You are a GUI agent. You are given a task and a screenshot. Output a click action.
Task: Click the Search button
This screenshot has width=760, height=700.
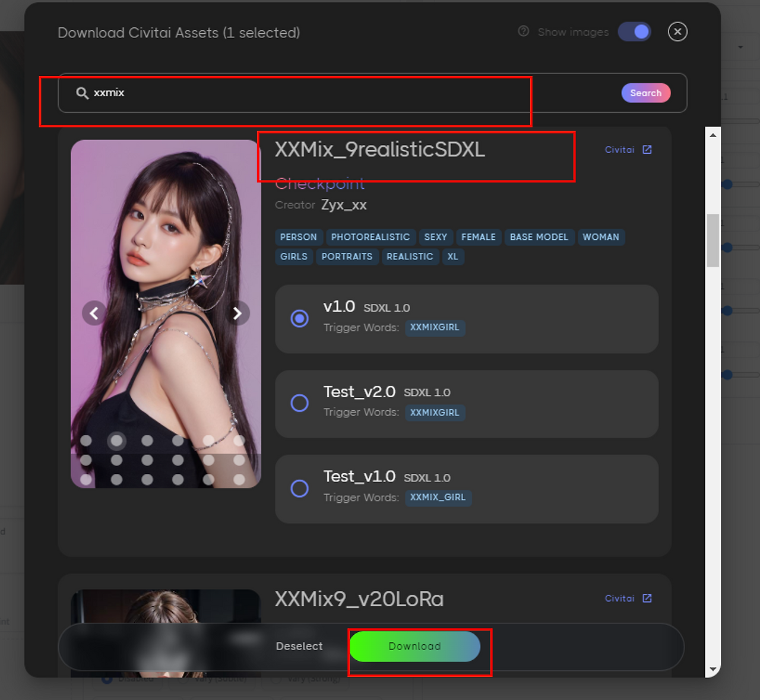pos(646,93)
